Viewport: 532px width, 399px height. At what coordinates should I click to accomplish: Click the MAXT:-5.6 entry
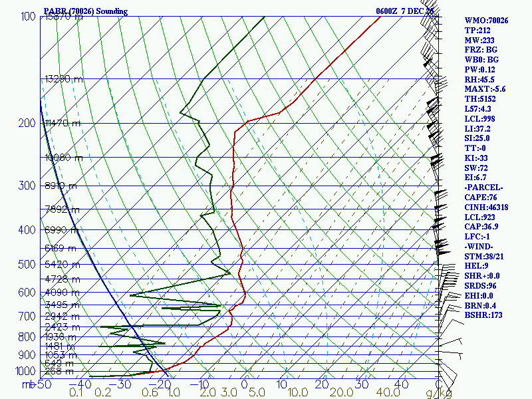coord(485,89)
